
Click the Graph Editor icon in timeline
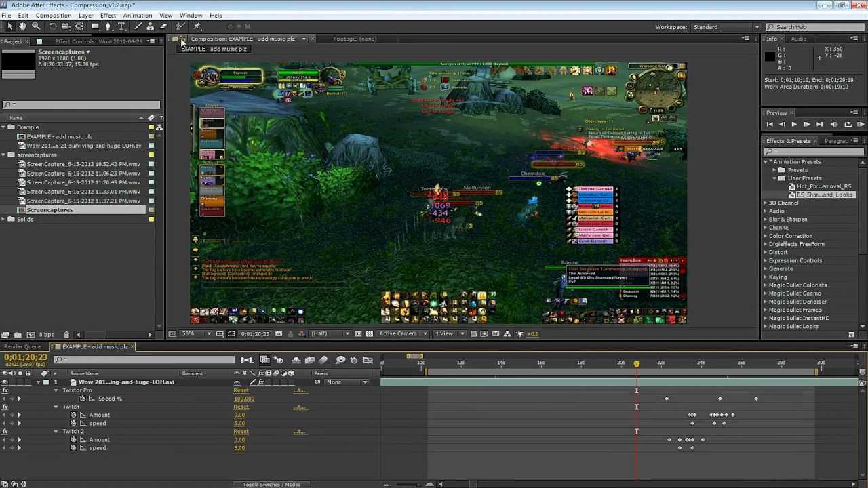click(368, 360)
